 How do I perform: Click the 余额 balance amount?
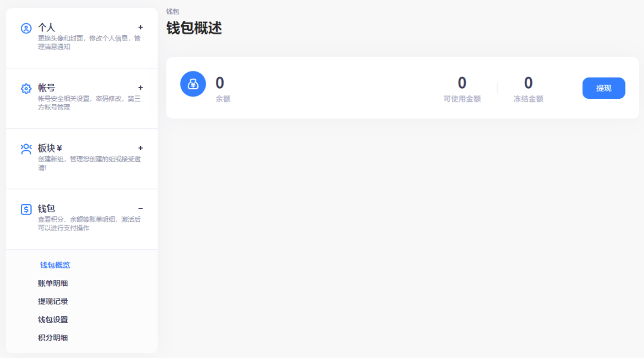point(219,83)
